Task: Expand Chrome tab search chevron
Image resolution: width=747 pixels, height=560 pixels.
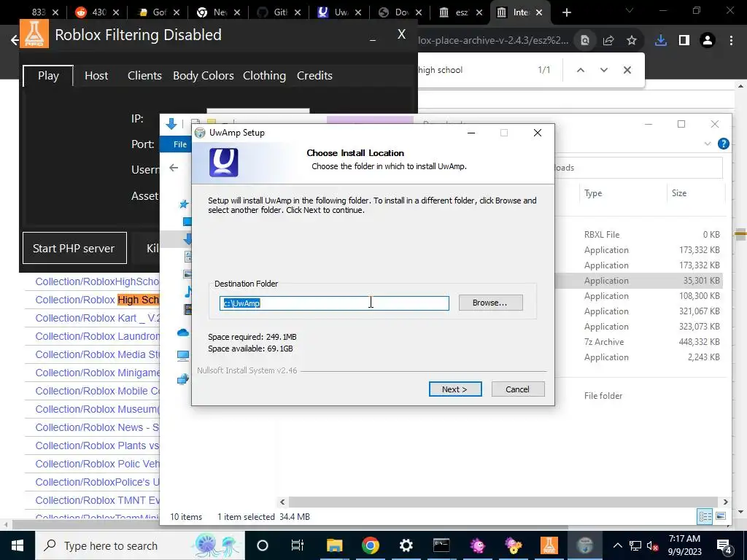Action: 629,10
